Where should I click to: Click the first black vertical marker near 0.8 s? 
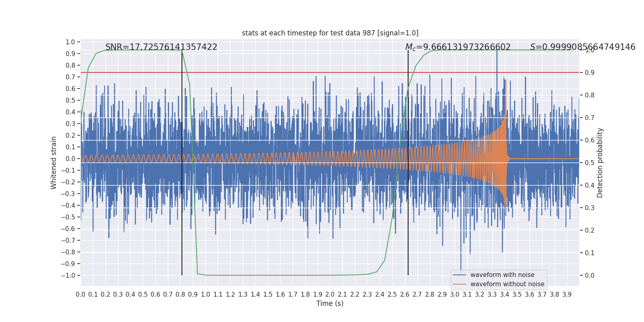182,163
